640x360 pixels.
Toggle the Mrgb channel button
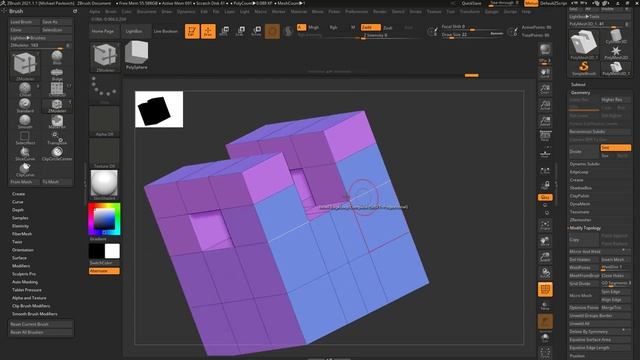tap(313, 27)
